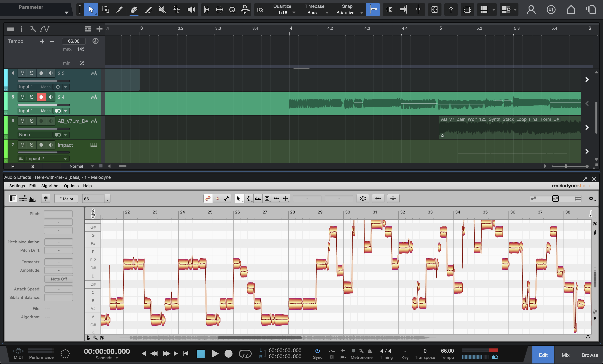Switch to the Mix view
603x364 pixels.
(565, 355)
